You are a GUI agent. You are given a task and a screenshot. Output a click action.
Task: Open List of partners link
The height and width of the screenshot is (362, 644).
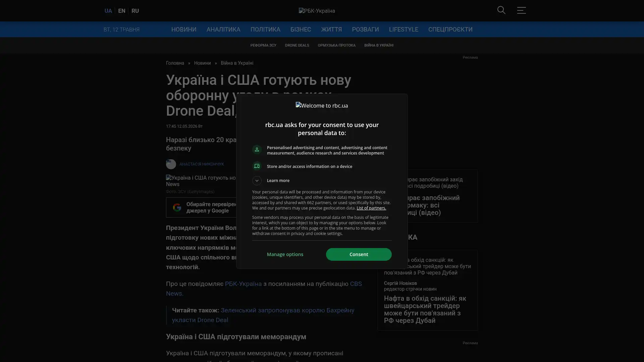point(371,208)
